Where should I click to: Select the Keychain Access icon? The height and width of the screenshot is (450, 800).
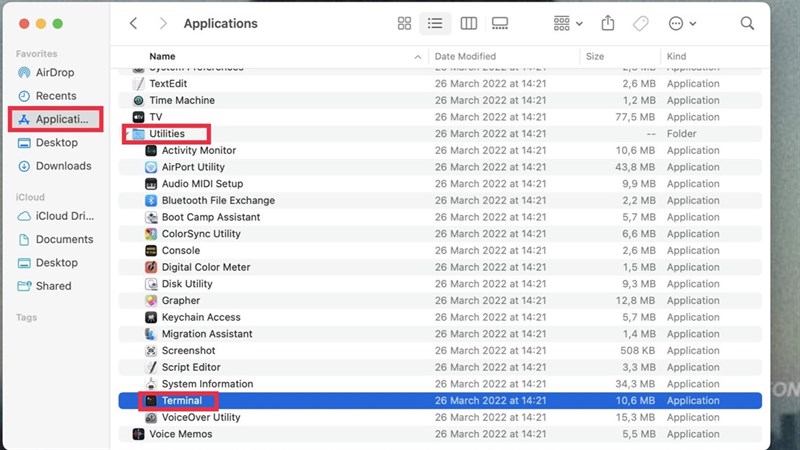click(151, 317)
